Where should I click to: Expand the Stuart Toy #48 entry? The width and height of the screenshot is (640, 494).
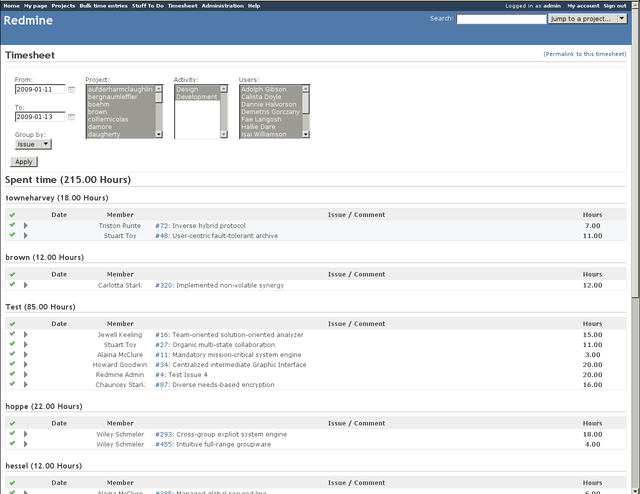click(25, 236)
